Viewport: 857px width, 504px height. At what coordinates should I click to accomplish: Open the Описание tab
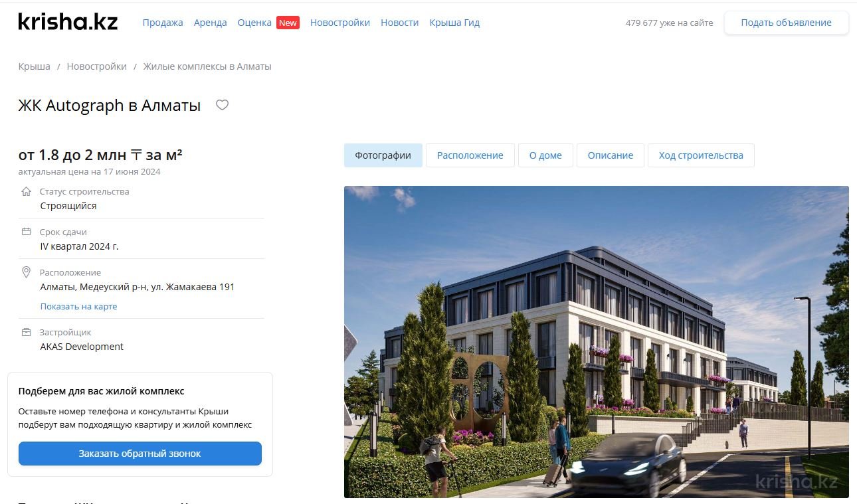(x=611, y=155)
